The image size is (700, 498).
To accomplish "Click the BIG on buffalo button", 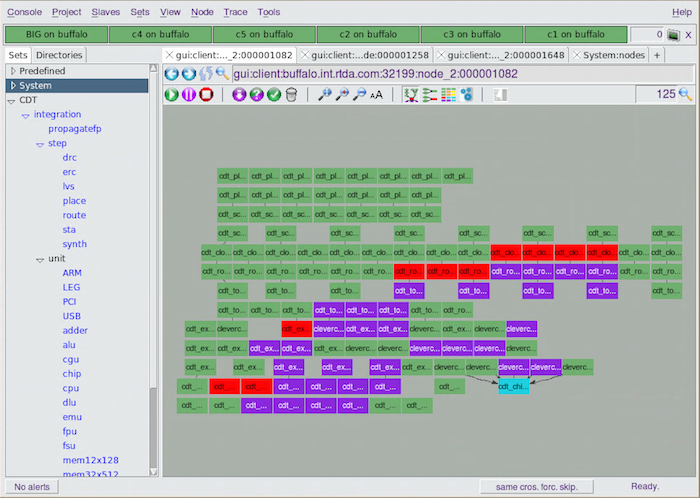I will click(54, 35).
